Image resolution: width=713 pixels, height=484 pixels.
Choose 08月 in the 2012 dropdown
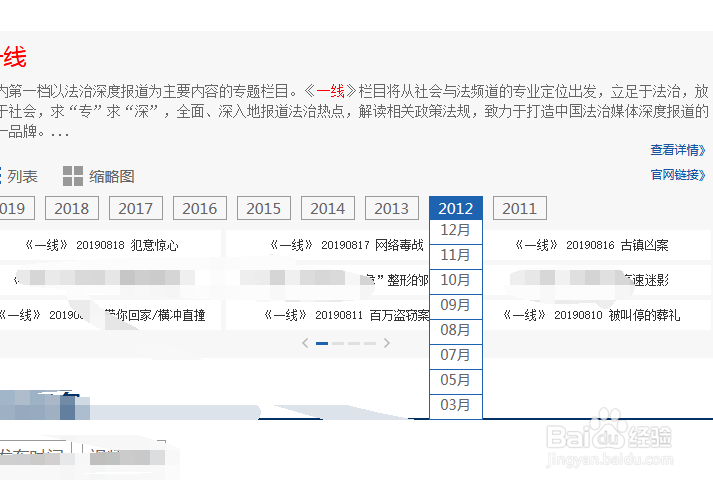point(456,330)
